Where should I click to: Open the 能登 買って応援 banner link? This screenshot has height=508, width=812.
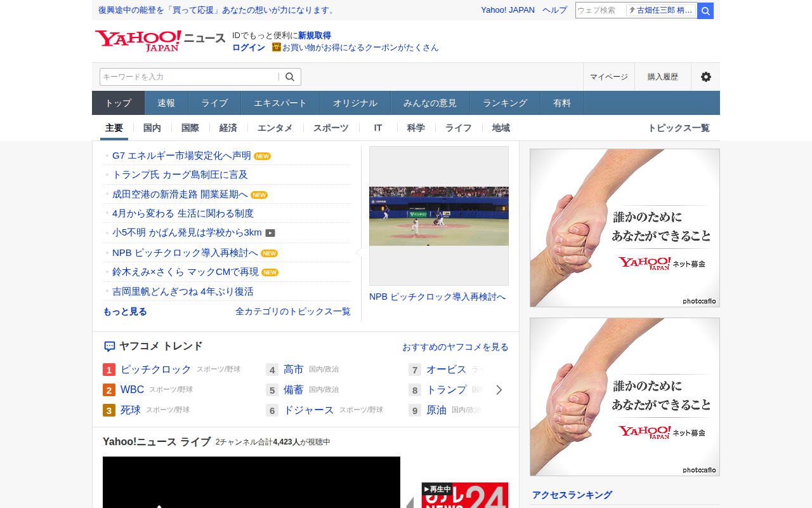(x=216, y=10)
